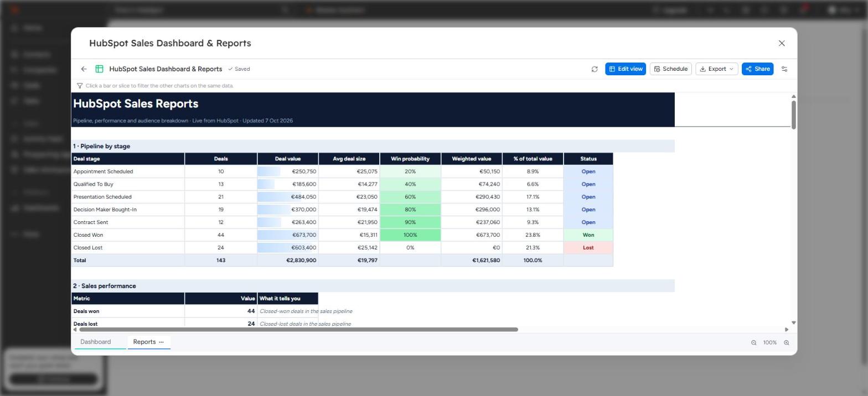Select the Presentation Scheduled cell

128,197
